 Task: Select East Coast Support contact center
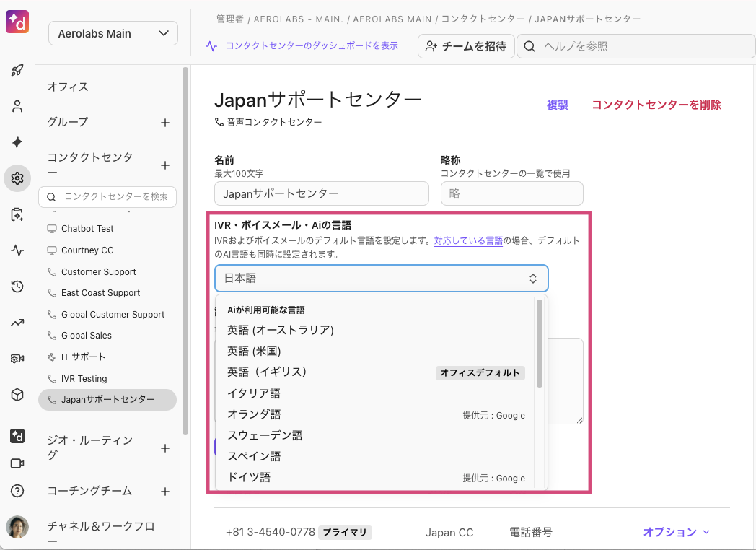(x=100, y=293)
